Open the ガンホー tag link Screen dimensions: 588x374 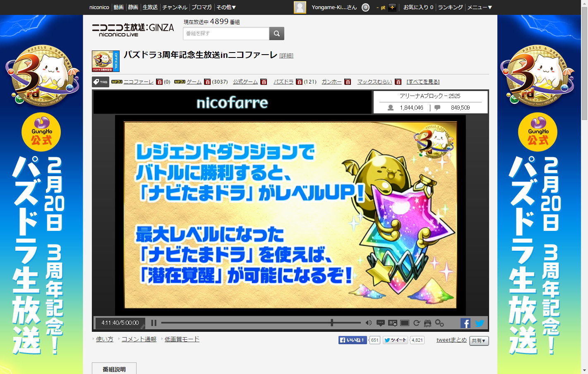331,82
